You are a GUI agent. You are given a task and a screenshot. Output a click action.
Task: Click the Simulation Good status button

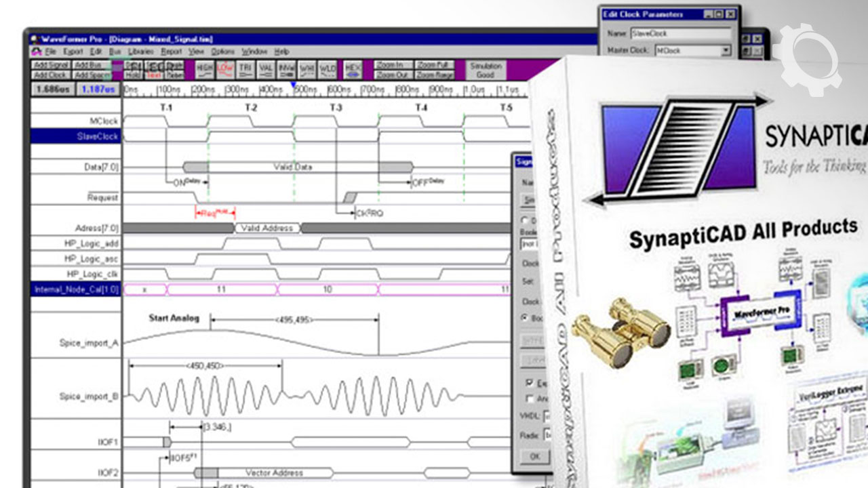486,70
